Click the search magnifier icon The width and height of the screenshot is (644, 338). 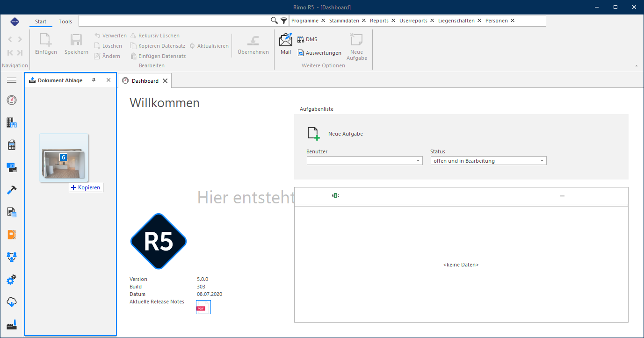point(275,21)
